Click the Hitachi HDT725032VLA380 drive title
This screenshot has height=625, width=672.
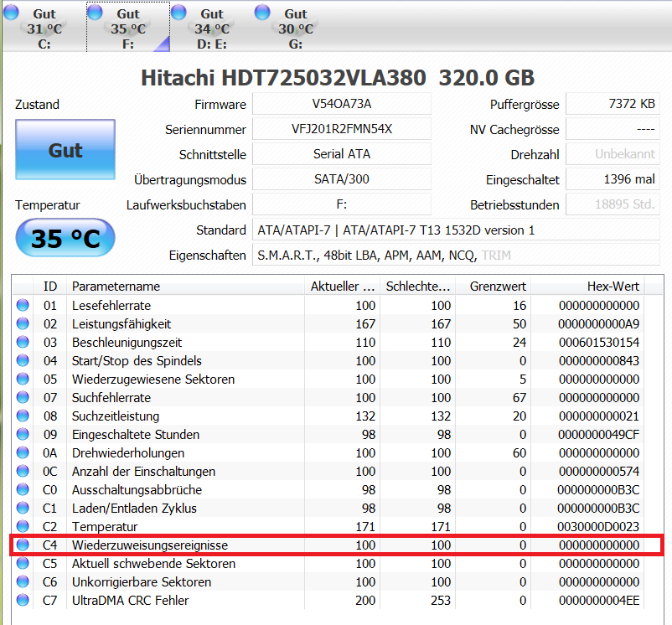[283, 78]
